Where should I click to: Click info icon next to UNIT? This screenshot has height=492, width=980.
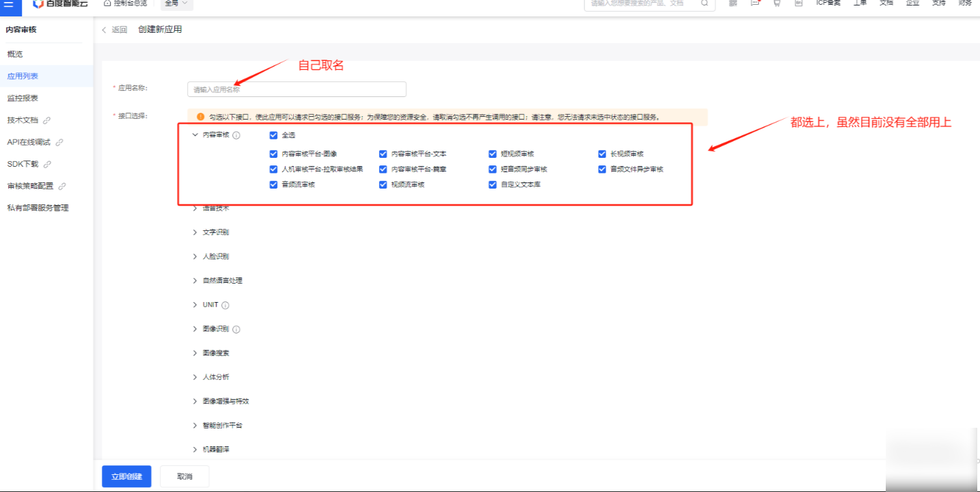[225, 305]
